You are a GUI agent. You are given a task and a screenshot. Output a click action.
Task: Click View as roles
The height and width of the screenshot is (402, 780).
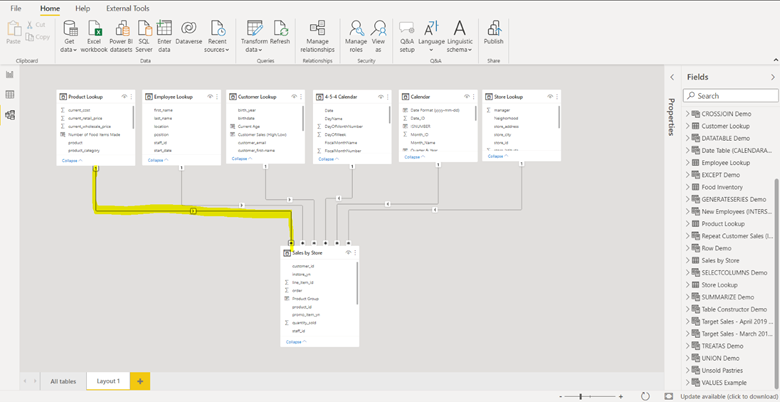tap(379, 36)
